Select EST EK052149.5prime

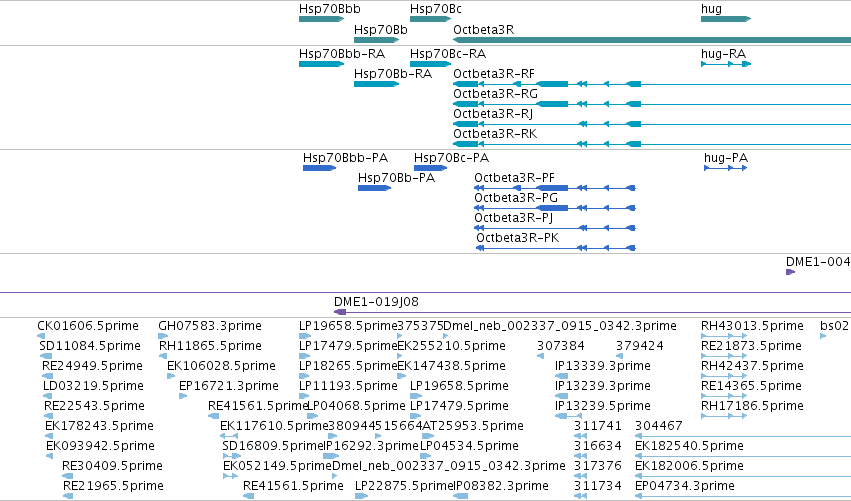click(277, 466)
